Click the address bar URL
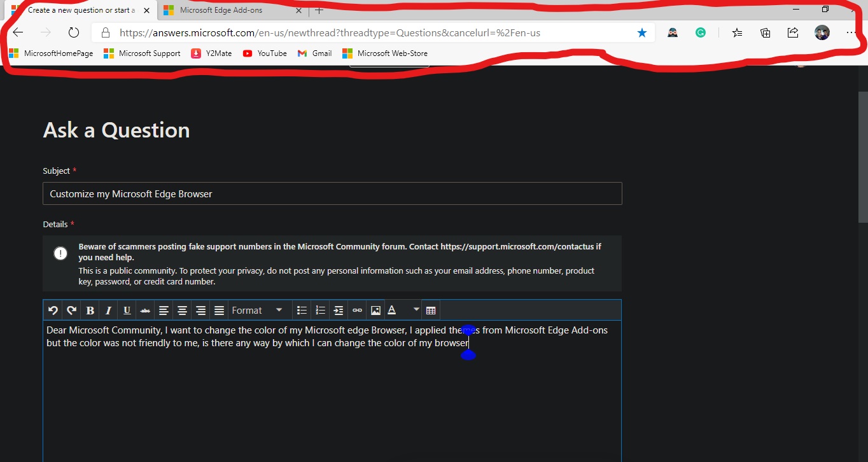Image resolution: width=868 pixels, height=462 pixels. (330, 33)
